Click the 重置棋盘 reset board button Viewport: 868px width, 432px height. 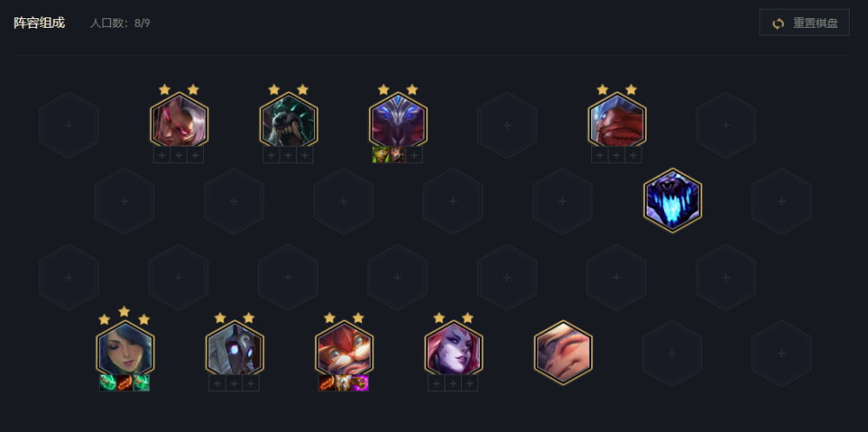pyautogui.click(x=804, y=23)
